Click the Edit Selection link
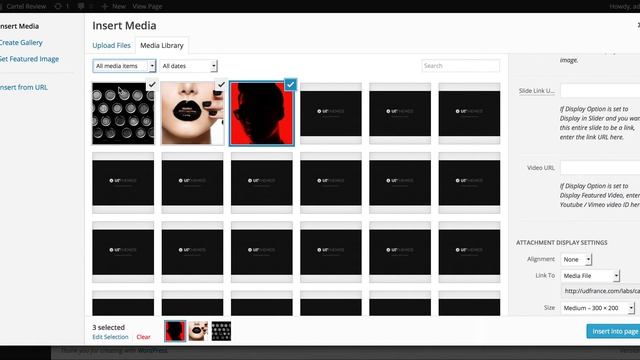The image size is (640, 360). coord(110,337)
